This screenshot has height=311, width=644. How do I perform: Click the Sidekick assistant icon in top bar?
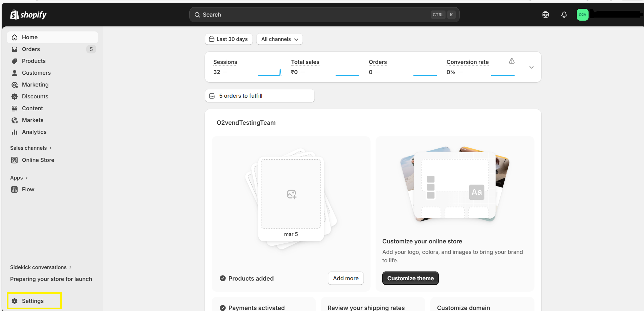[545, 15]
